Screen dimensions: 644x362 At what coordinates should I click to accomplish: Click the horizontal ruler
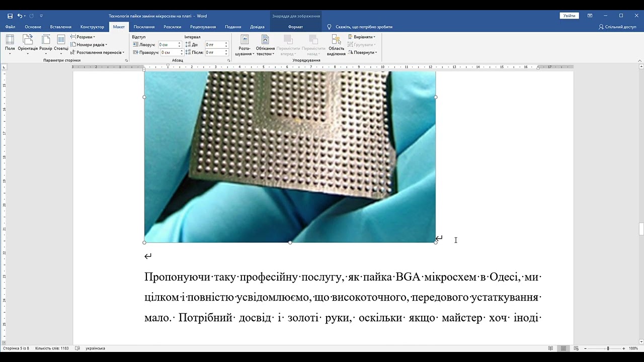coord(322,67)
